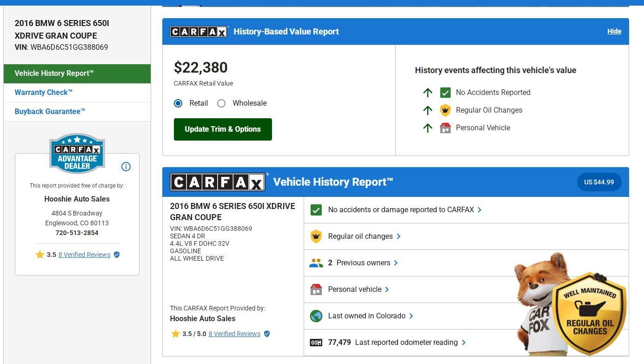The image size is (644, 364).
Task: Expand the Personal vehicle row chevron
Action: (387, 290)
